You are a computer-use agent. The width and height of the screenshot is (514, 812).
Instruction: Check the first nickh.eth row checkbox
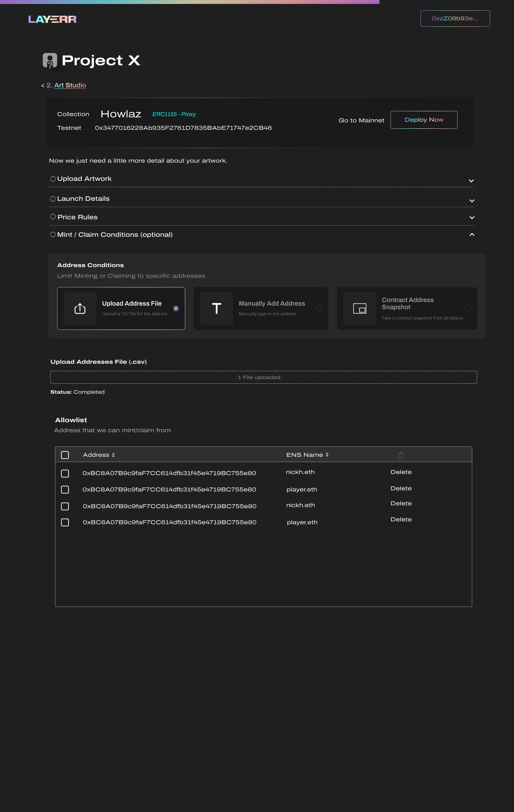click(65, 474)
